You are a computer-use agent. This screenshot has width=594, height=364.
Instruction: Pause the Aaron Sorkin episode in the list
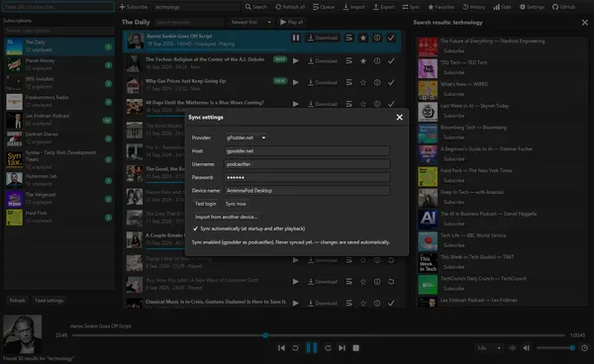click(296, 38)
